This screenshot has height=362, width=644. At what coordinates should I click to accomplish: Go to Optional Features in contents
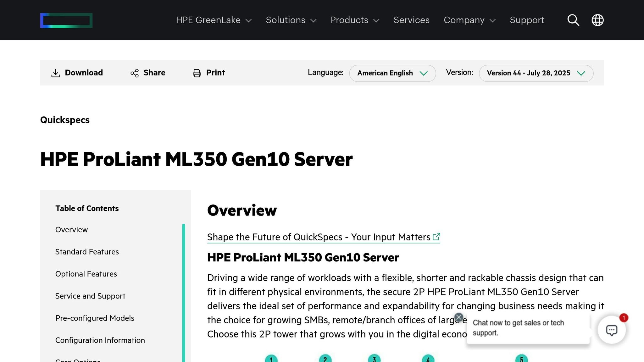tap(86, 274)
